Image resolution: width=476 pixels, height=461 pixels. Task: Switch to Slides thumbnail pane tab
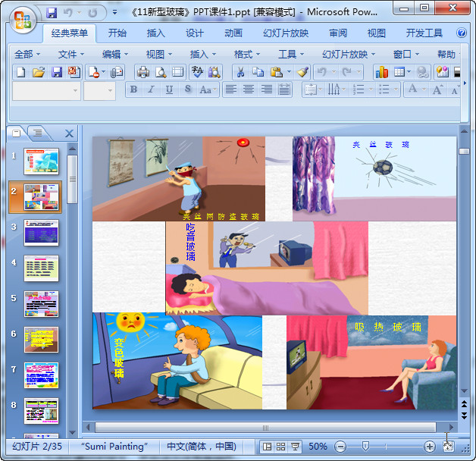click(x=17, y=133)
